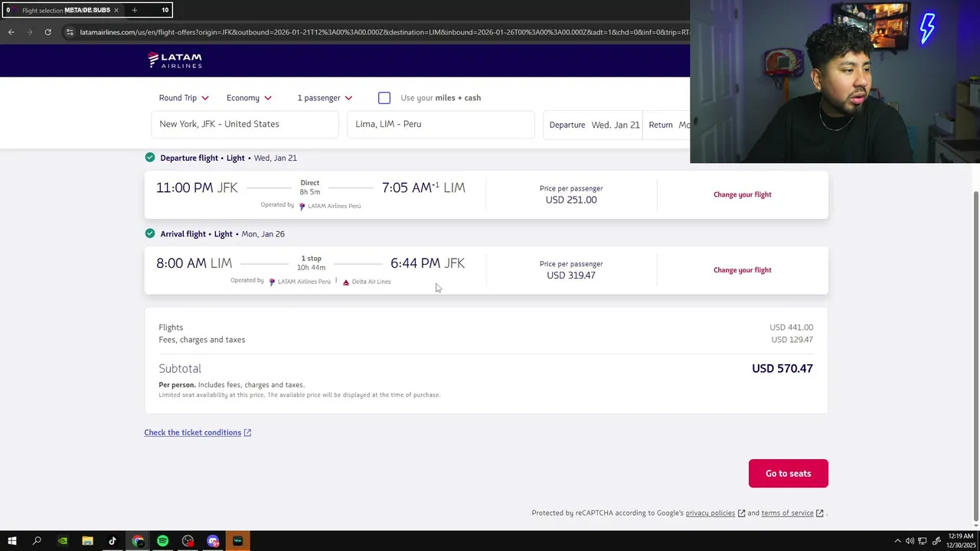The image size is (980, 551).
Task: Click the 1 stop 10h 44m label
Action: [311, 262]
